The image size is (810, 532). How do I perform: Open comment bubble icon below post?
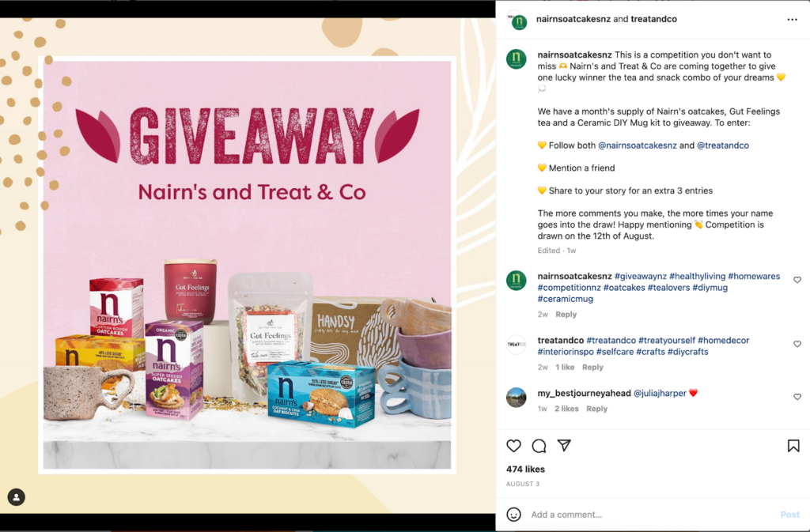pos(539,446)
